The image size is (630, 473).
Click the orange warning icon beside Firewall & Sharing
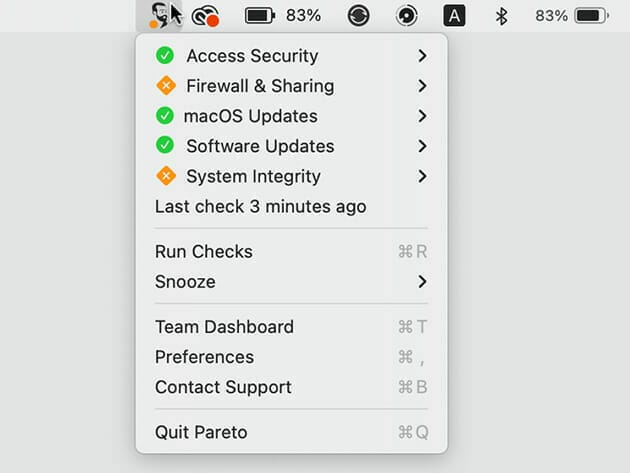click(165, 86)
